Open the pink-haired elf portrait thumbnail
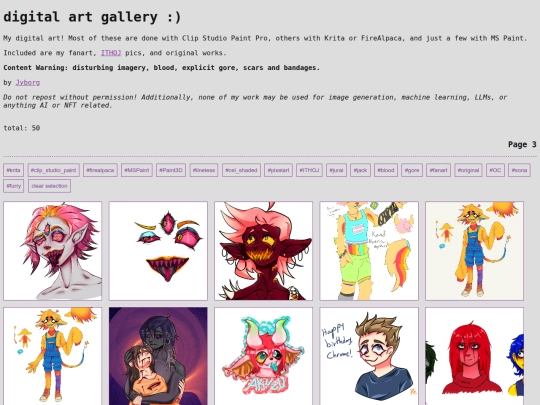This screenshot has width=540, height=405. click(53, 251)
